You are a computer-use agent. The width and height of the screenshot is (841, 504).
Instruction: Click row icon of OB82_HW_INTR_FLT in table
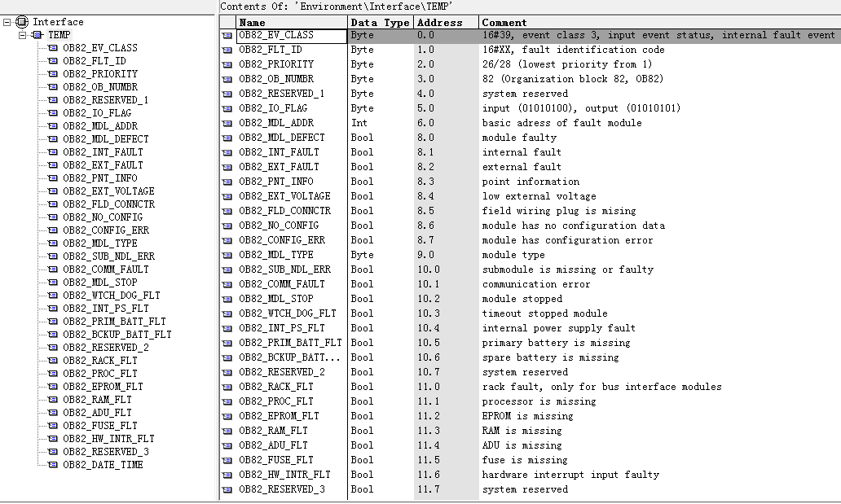[227, 475]
